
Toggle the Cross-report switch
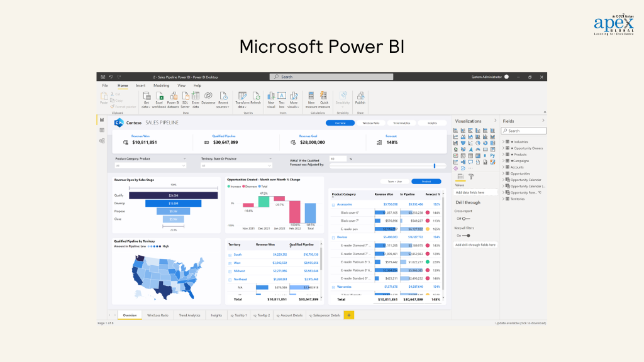[465, 219]
